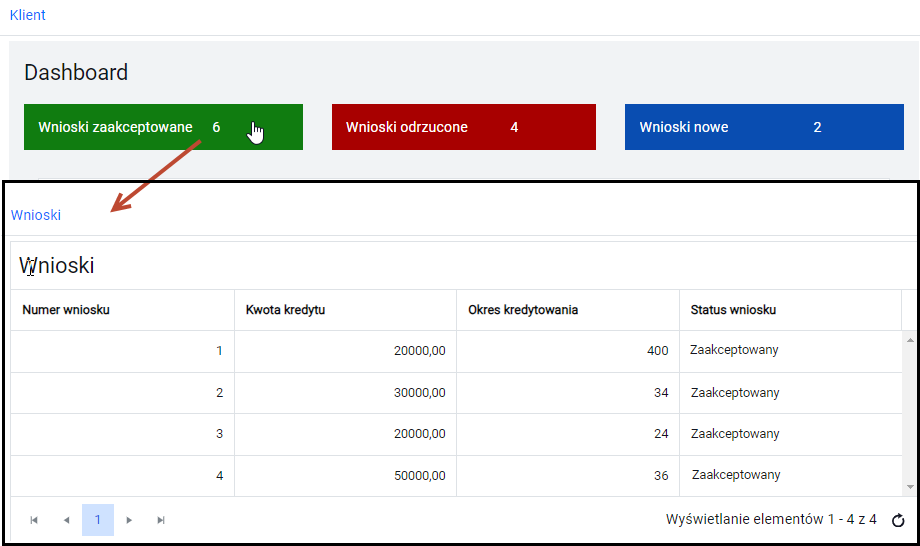Select wniosek number 2 cell
Image resolution: width=920 pixels, height=546 pixels.
click(x=123, y=393)
